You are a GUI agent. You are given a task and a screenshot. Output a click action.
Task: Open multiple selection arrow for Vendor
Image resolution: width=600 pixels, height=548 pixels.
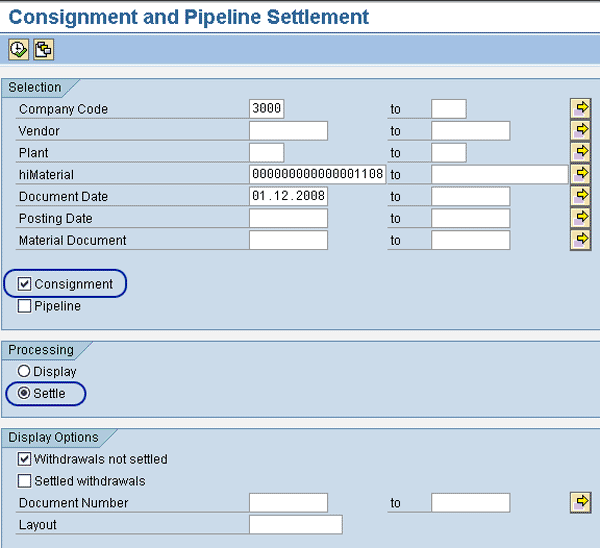tap(580, 130)
